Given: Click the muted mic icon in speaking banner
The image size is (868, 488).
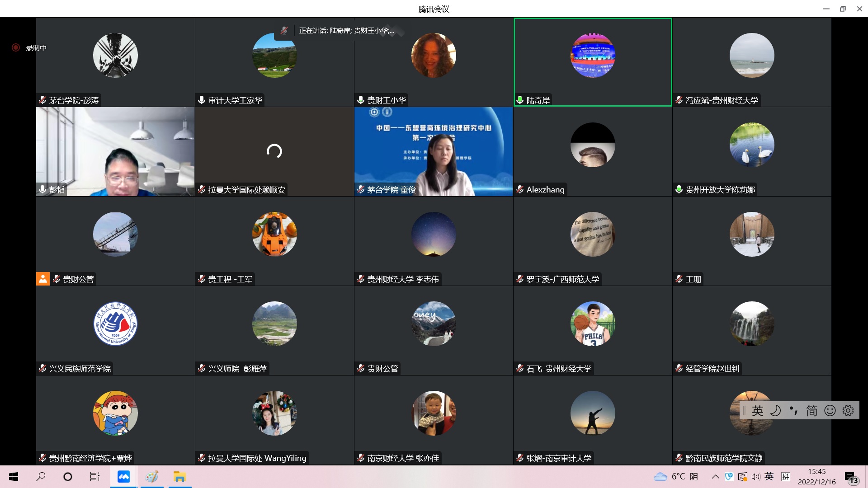Looking at the screenshot, I should [284, 31].
